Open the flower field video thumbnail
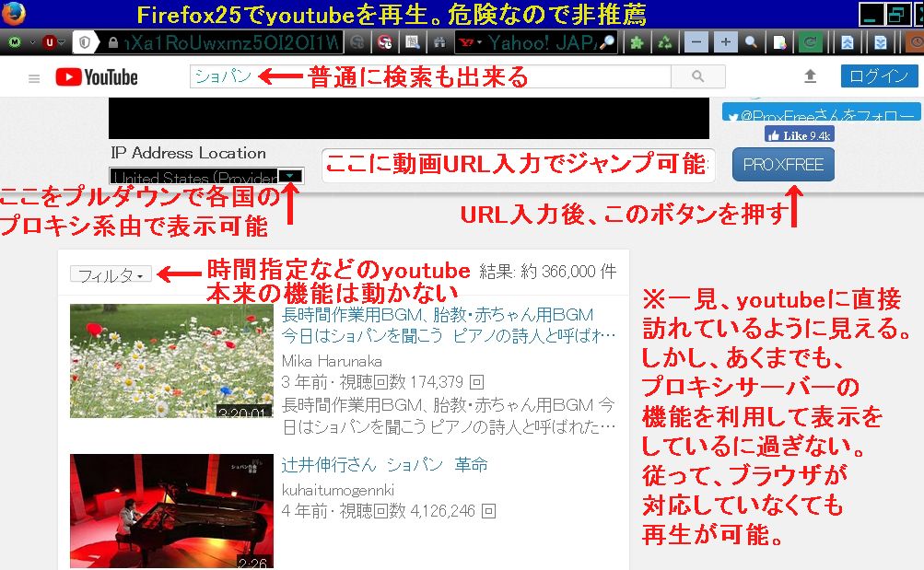 171,361
